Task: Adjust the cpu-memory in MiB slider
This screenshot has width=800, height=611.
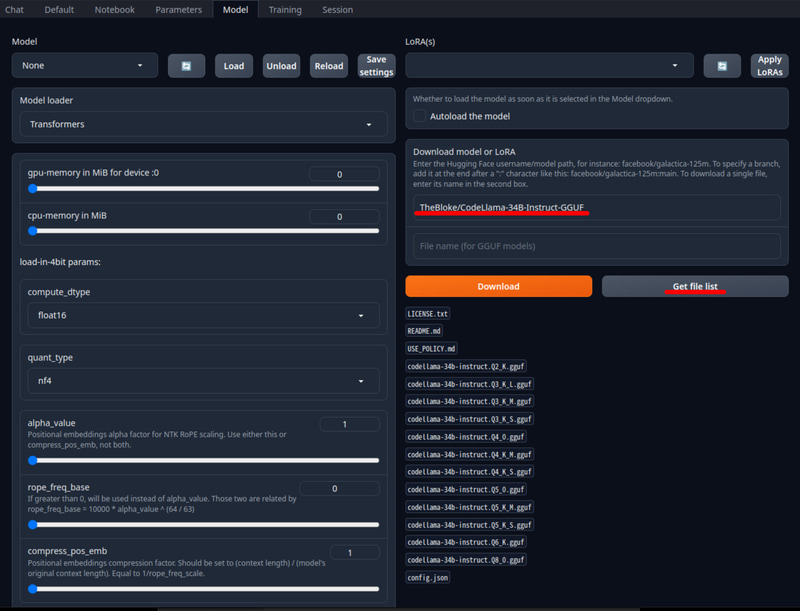Action: point(204,231)
